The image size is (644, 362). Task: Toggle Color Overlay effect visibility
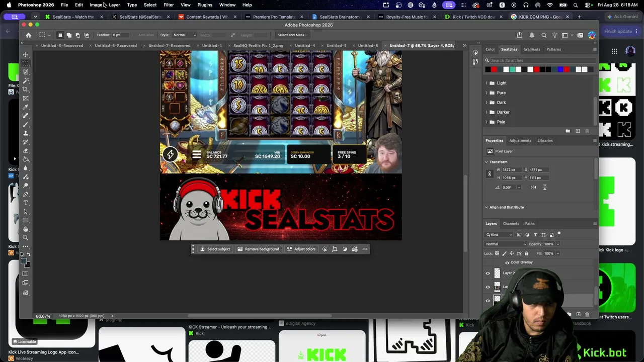click(x=507, y=262)
